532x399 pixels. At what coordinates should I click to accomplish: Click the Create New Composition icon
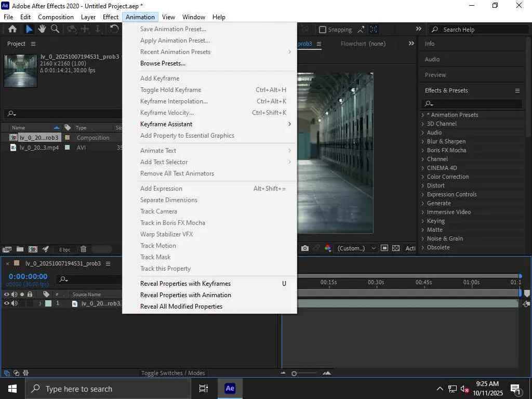(33, 249)
